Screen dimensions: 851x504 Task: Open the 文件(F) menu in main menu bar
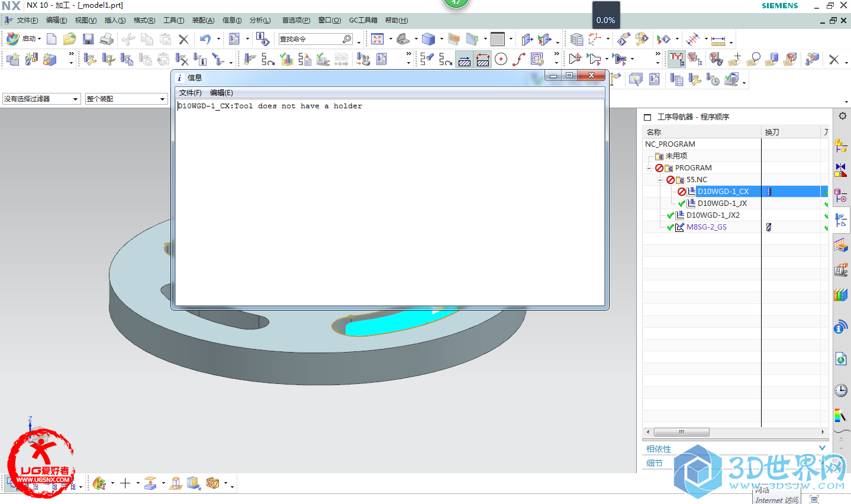pos(27,20)
